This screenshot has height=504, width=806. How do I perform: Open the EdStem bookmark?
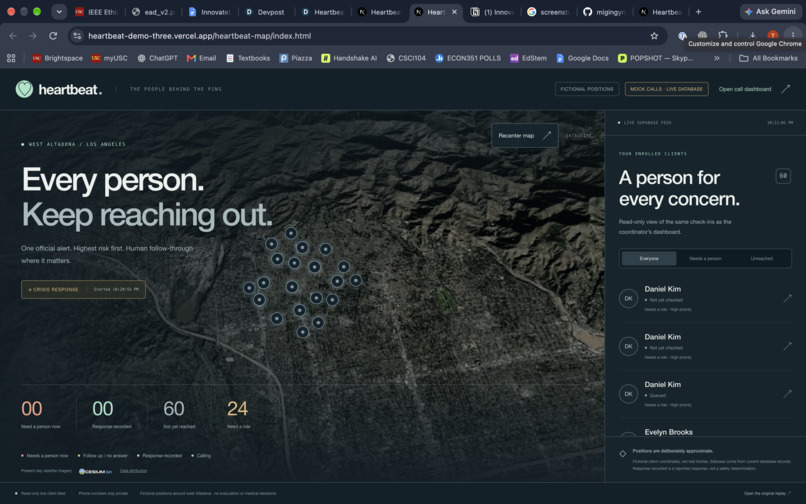(x=528, y=58)
